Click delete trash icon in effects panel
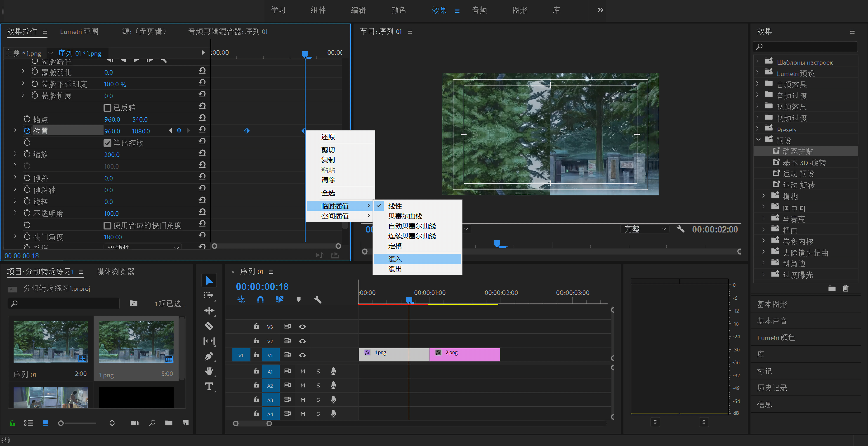868x446 pixels. click(x=845, y=288)
